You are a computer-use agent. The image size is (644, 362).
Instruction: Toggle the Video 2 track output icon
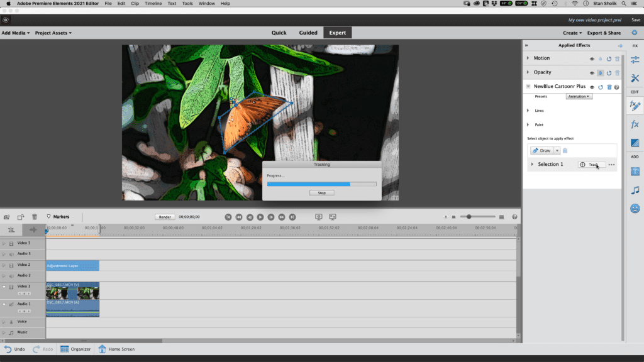[x=11, y=265]
